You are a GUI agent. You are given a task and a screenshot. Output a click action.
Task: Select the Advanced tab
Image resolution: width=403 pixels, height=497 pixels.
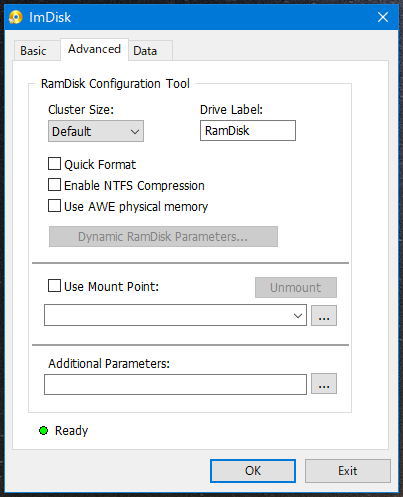click(x=94, y=49)
